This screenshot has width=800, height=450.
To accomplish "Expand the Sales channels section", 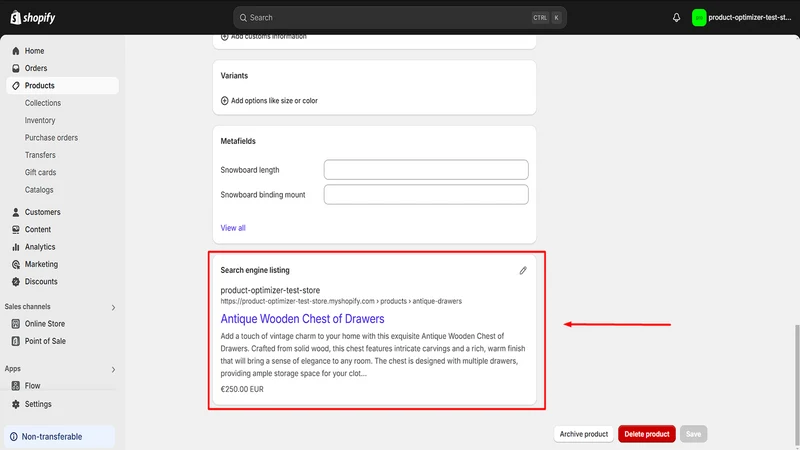I will click(113, 307).
